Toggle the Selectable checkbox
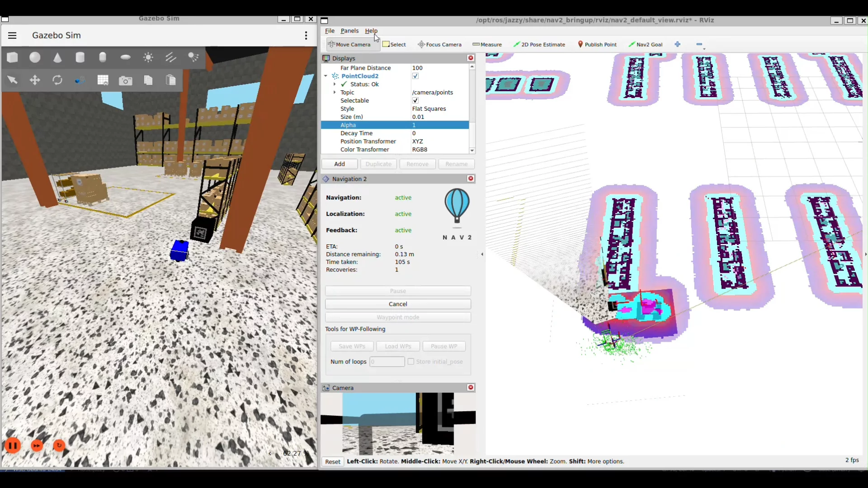The image size is (868, 488). coord(415,100)
